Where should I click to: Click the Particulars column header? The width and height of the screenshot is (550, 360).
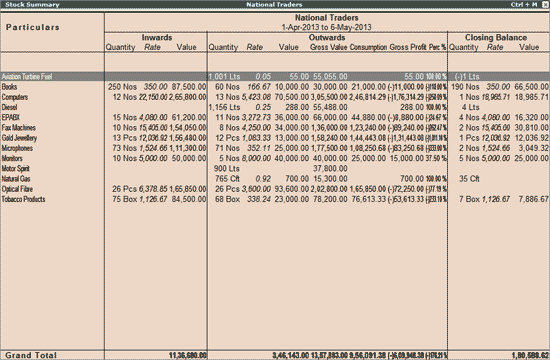point(33,27)
